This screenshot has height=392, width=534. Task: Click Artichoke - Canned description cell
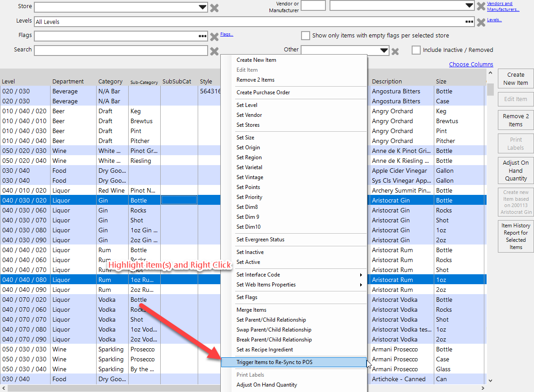(402, 379)
